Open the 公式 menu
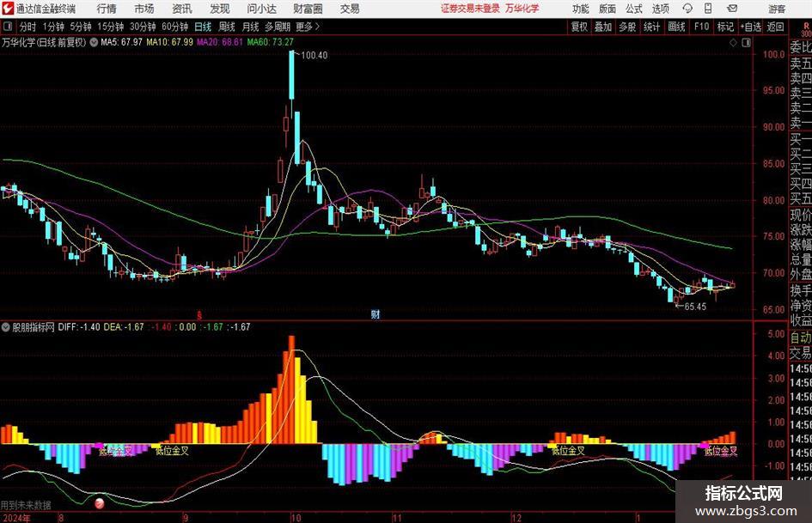This screenshot has width=812, height=523. pos(634,9)
